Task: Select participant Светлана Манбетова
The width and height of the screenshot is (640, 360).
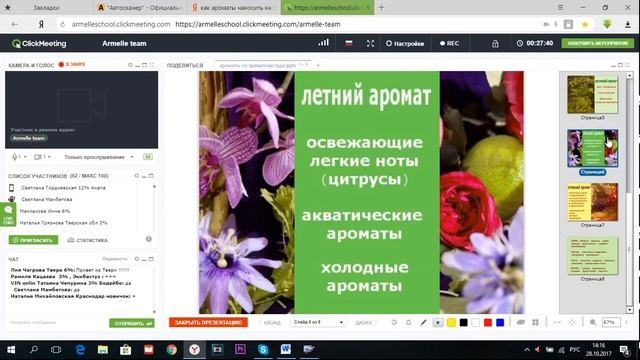Action: (47, 199)
